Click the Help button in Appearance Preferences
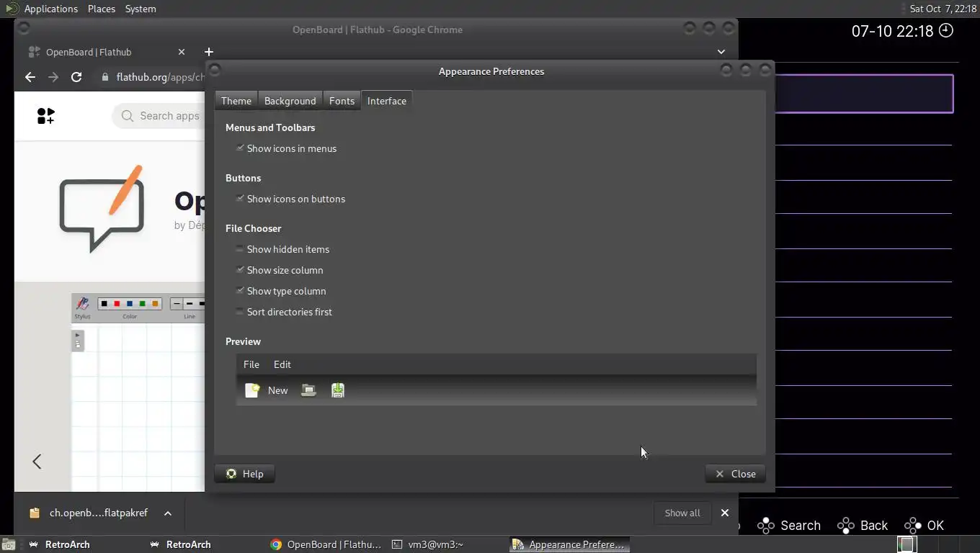Viewport: 980px width, 553px height. pos(244,474)
